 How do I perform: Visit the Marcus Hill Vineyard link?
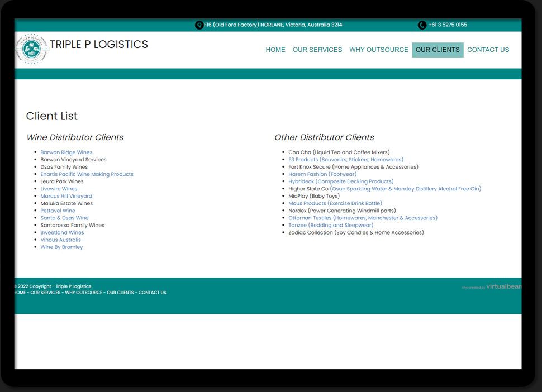(66, 196)
